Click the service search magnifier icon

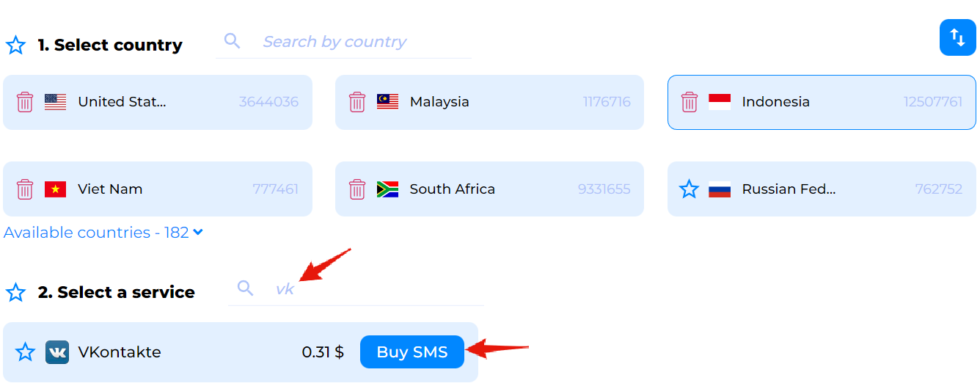click(246, 288)
